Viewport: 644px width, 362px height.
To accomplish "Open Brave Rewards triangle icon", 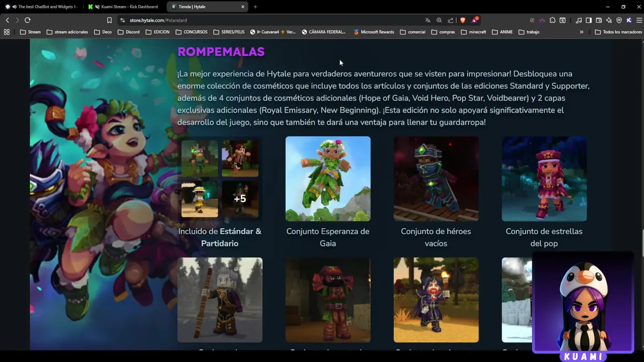I will [475, 20].
